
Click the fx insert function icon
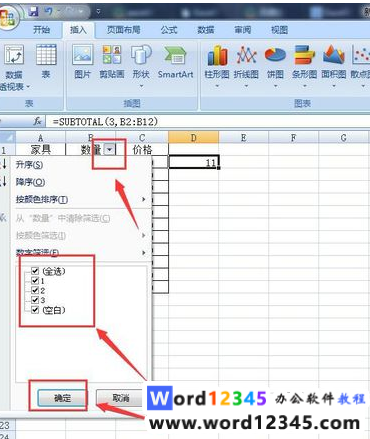tap(37, 122)
